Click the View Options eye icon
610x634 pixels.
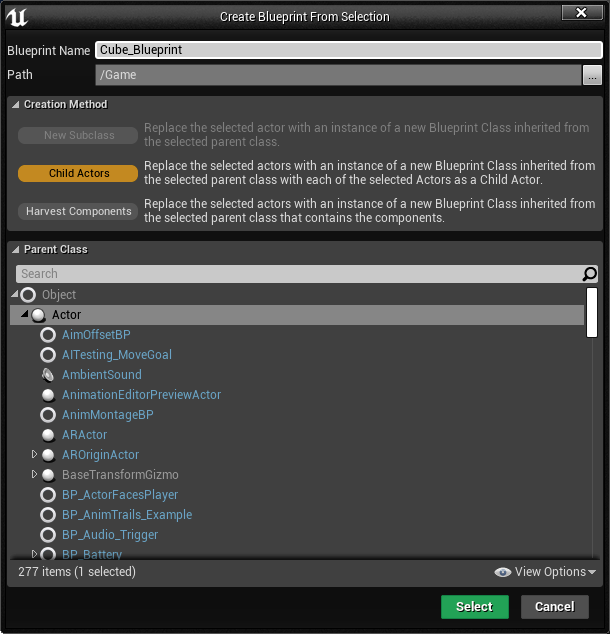[502, 572]
